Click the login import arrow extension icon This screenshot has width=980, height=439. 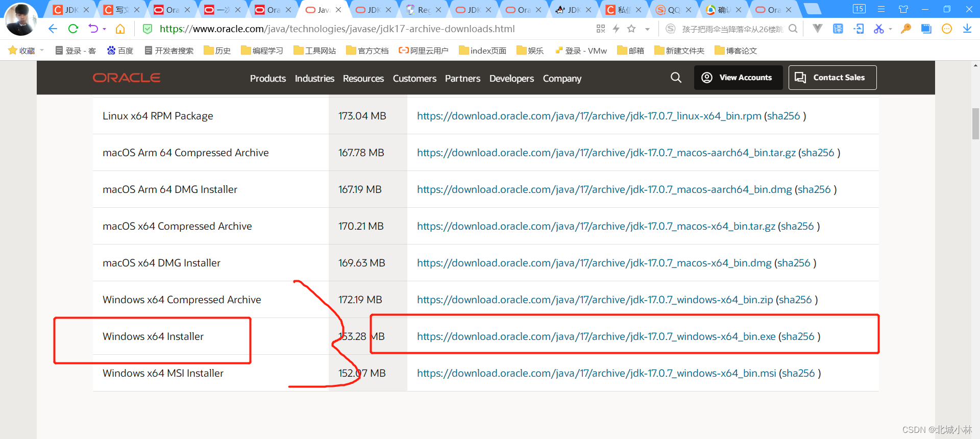click(859, 29)
